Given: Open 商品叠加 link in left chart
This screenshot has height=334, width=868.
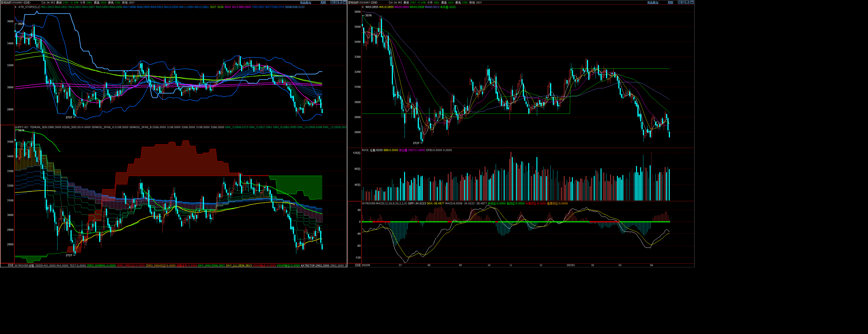Looking at the screenshot, I should (306, 2).
